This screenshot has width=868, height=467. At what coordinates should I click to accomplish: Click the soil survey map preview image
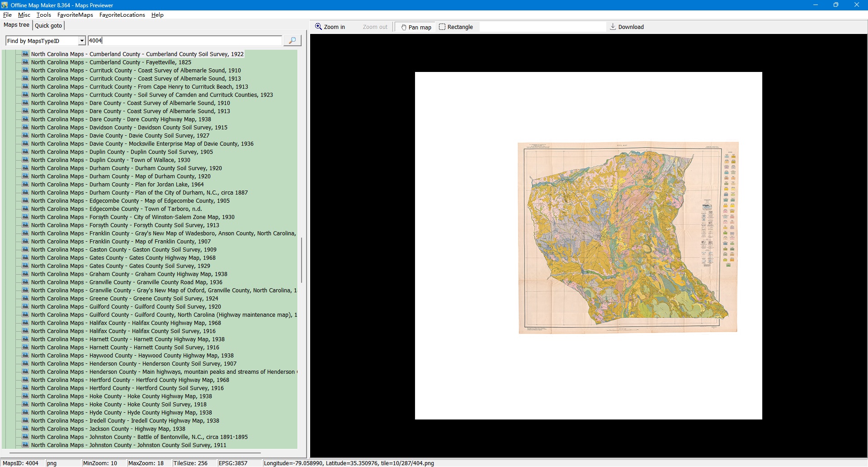(x=627, y=238)
